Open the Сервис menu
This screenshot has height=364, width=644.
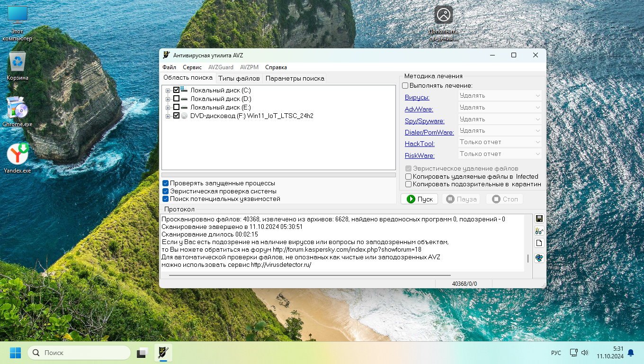coord(192,67)
